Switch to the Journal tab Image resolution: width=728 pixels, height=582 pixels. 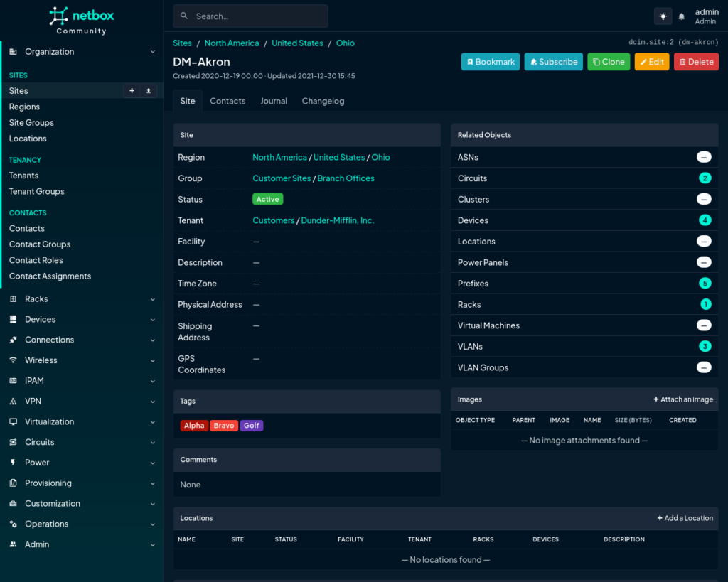[x=274, y=101]
